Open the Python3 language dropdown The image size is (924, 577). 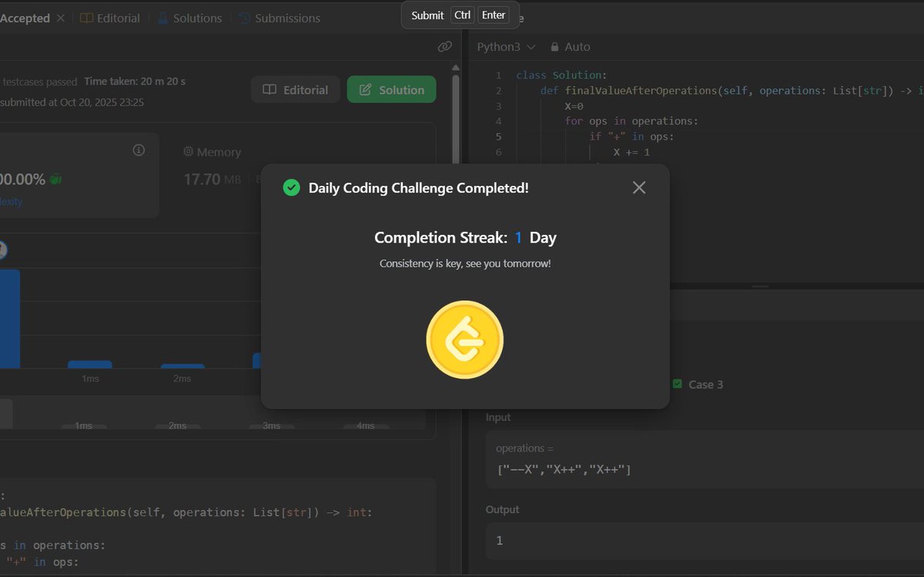(x=506, y=47)
